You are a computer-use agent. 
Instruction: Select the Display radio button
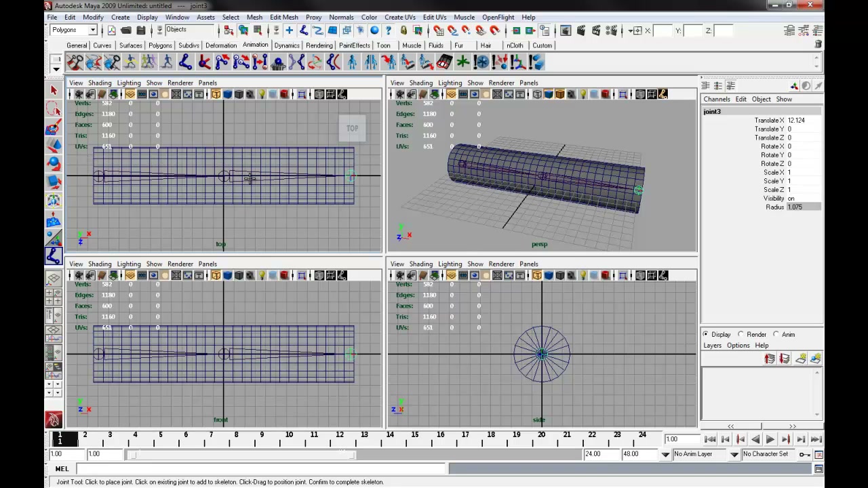[x=706, y=334]
